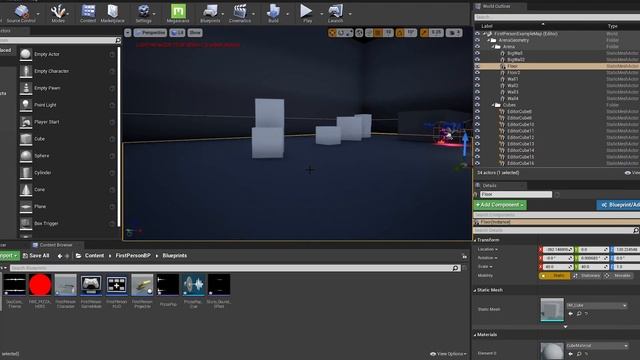
Task: Click the Build toolbar icon
Action: (273, 13)
